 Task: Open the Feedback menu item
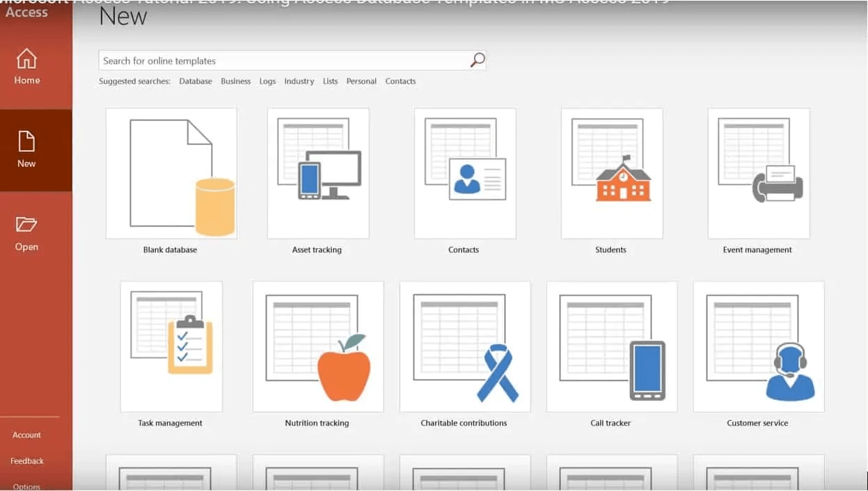coord(27,461)
